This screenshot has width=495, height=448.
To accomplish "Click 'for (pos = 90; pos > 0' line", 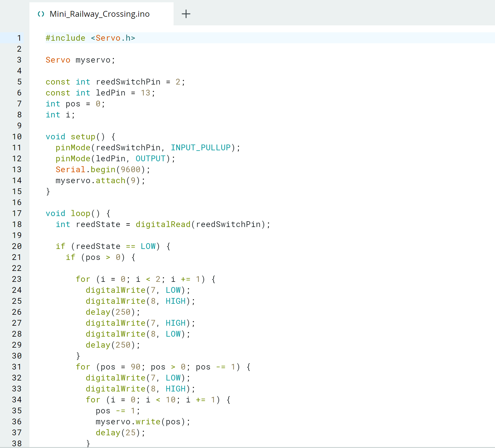I will point(163,367).
